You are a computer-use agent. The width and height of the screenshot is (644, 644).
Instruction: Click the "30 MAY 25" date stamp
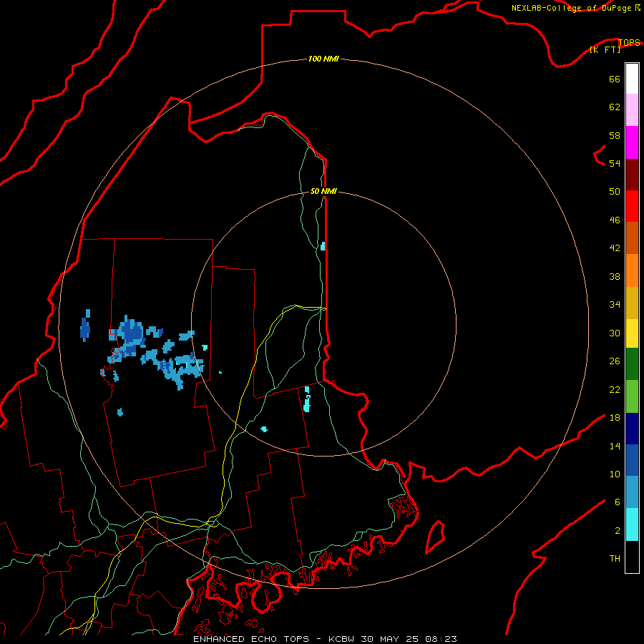coord(389,639)
